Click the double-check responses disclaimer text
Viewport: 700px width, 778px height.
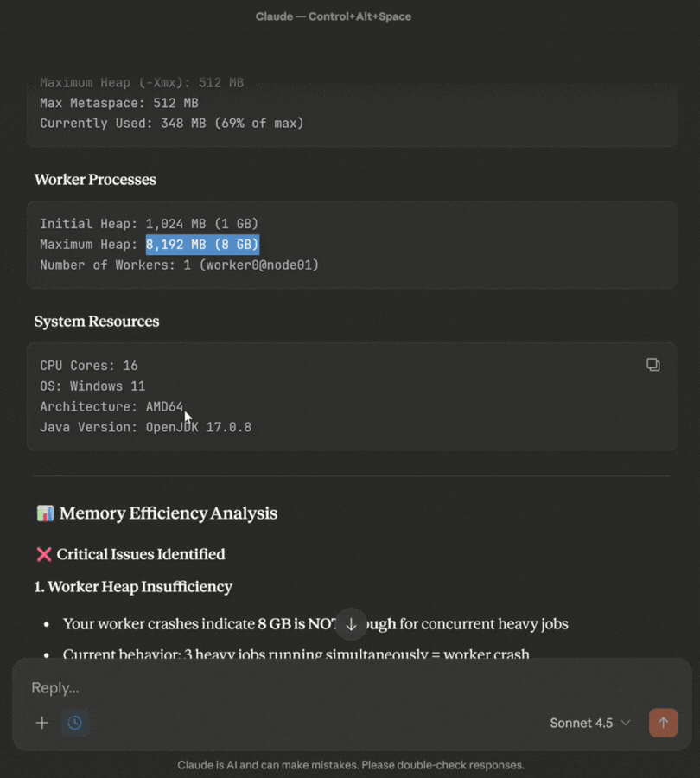350,765
